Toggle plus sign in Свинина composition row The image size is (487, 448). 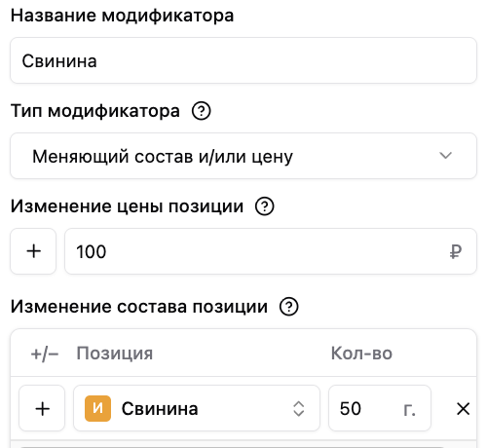point(42,408)
